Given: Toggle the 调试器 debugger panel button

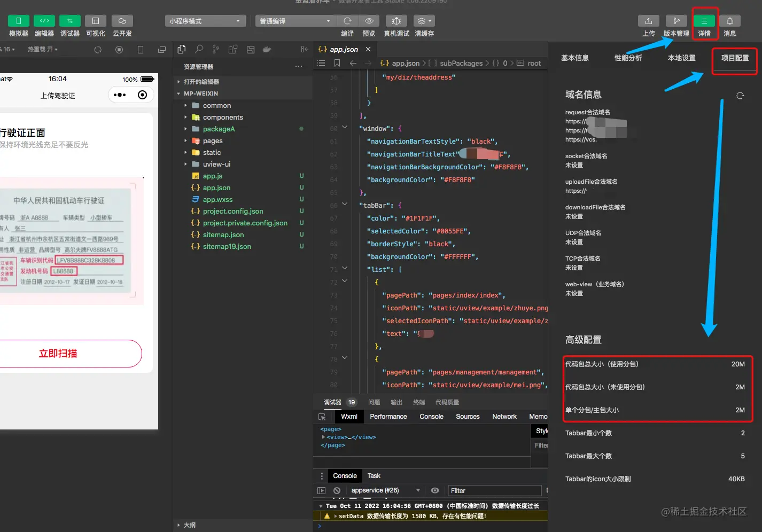Looking at the screenshot, I should [70, 21].
